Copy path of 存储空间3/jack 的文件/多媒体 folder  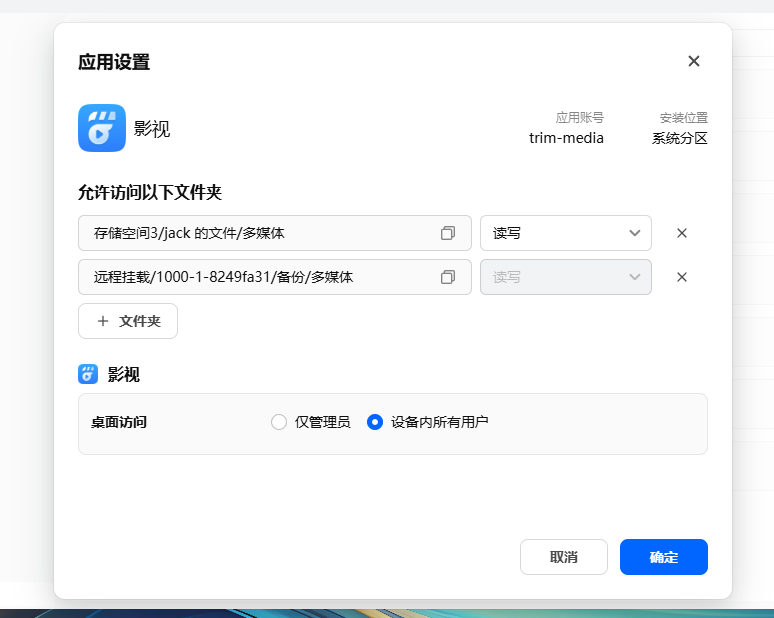pyautogui.click(x=448, y=233)
